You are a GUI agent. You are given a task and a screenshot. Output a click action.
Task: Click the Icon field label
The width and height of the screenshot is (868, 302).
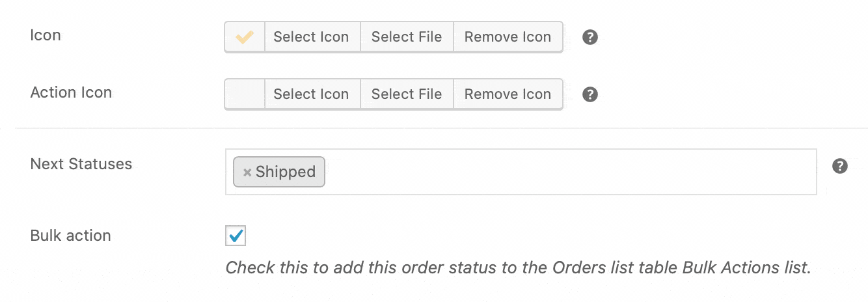click(46, 35)
